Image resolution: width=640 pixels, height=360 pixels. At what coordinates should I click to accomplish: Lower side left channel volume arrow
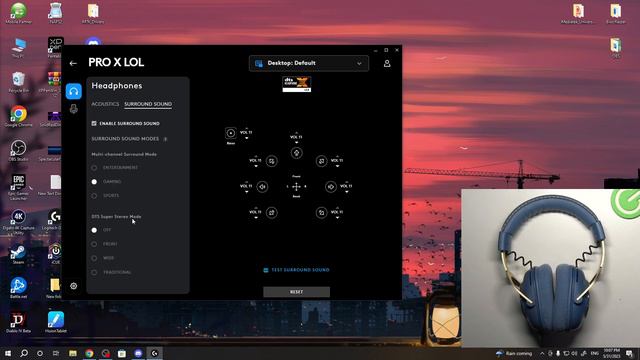click(x=247, y=192)
